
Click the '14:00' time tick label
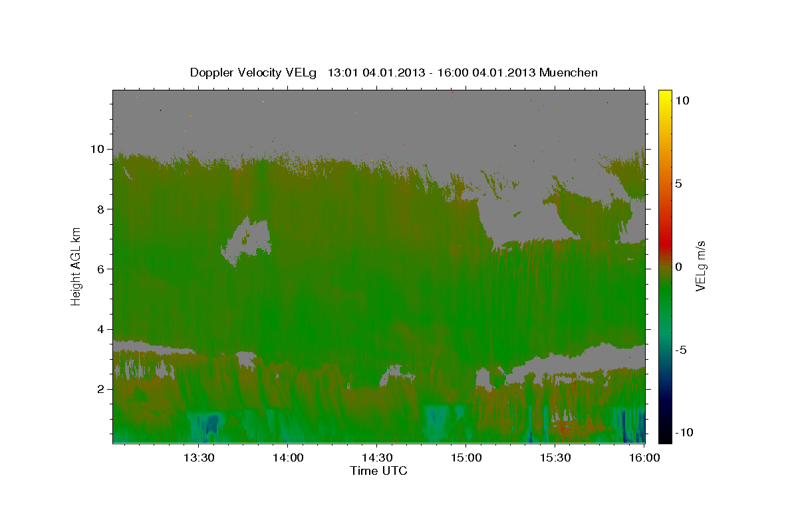click(x=288, y=458)
